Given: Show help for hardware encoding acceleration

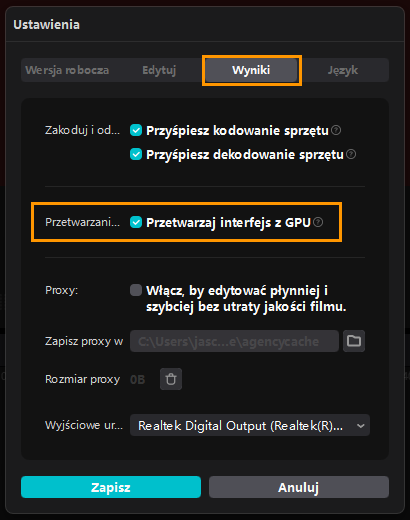Looking at the screenshot, I should click(x=336, y=130).
